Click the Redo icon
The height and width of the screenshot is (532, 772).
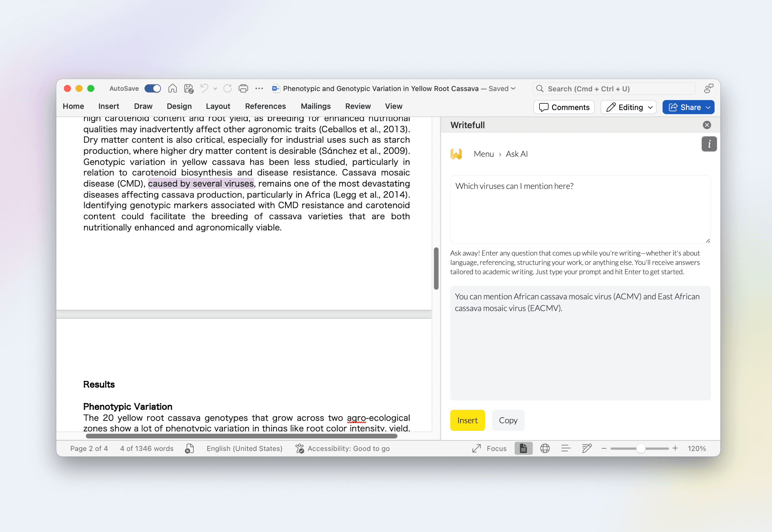coord(227,88)
